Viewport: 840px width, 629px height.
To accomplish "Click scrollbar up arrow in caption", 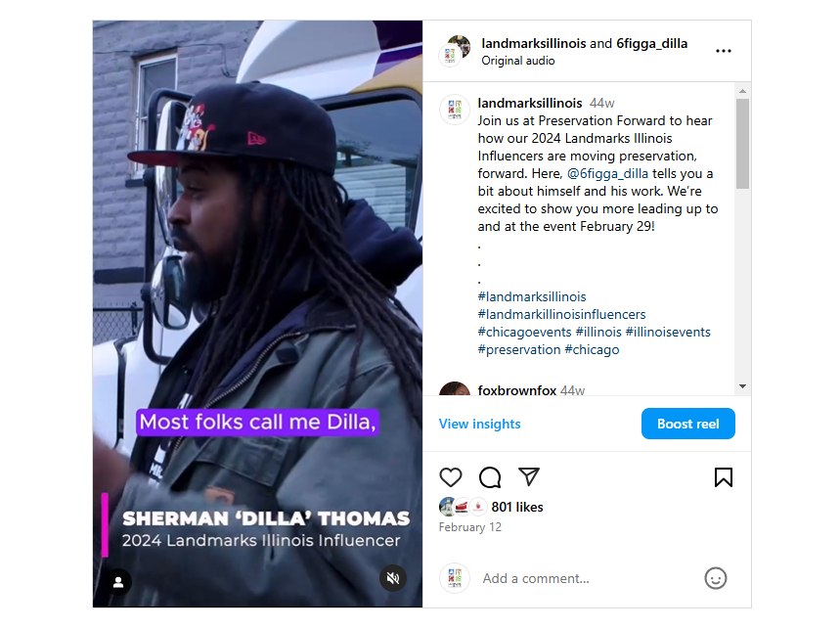I will coord(742,91).
